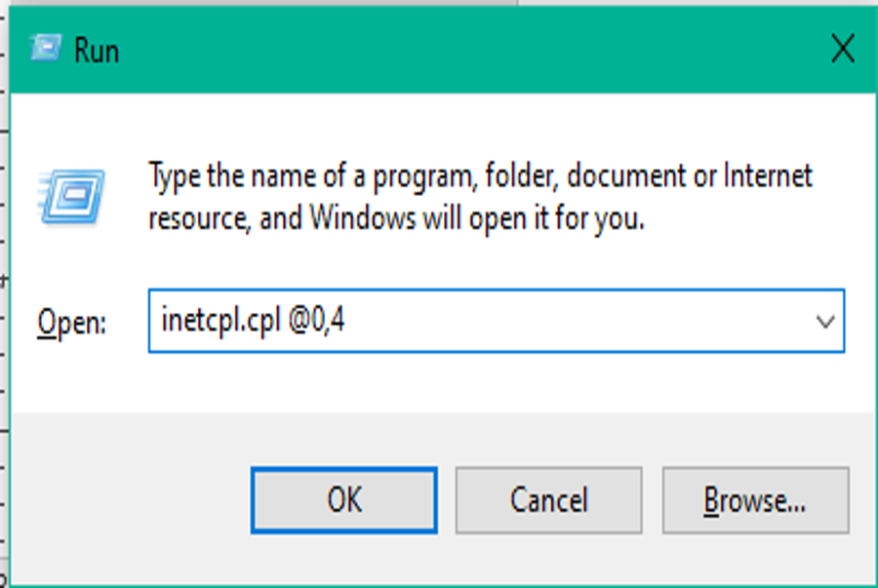Expand the Open history dropdown arrow
Screen dimensions: 878x588
pyautogui.click(x=824, y=322)
